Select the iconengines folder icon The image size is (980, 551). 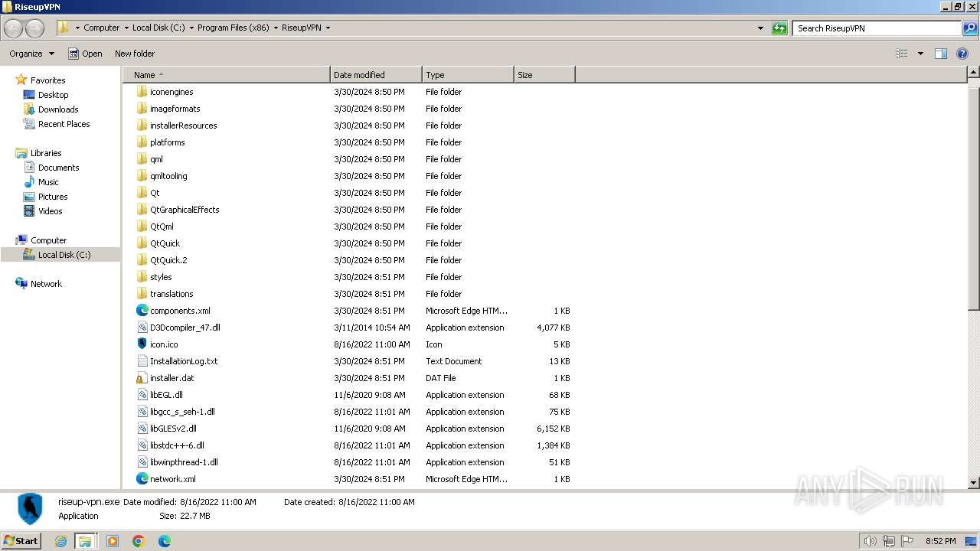(x=142, y=92)
